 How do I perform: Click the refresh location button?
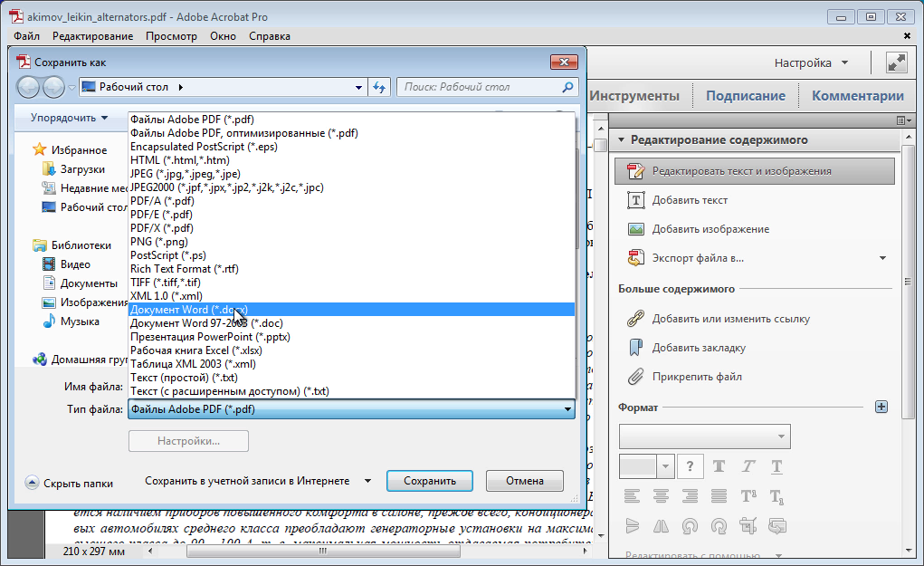(379, 87)
